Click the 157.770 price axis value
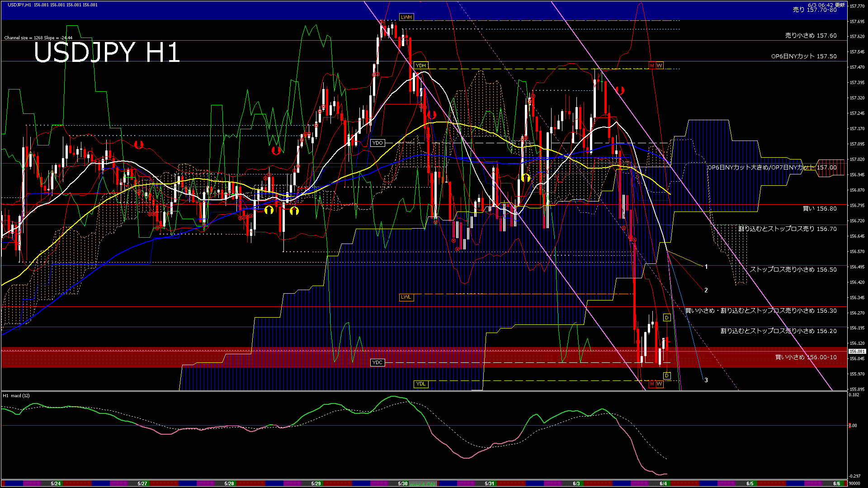868x488 pixels. (x=857, y=6)
